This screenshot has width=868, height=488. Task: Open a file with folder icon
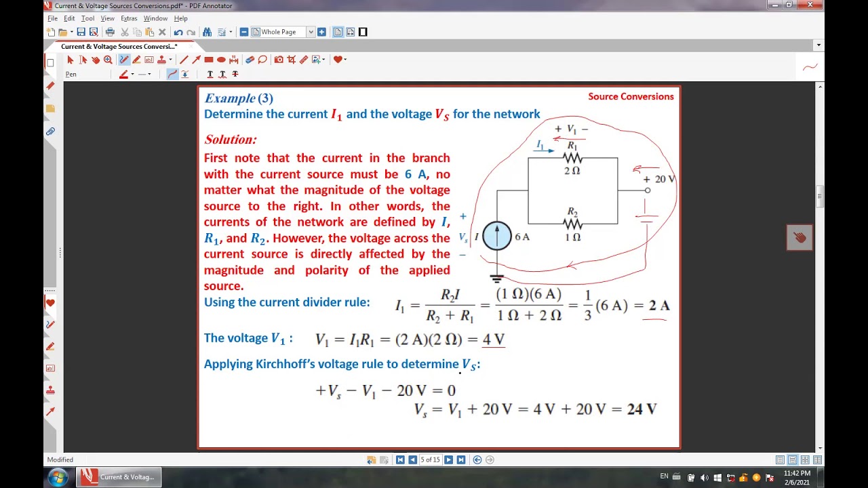pyautogui.click(x=63, y=32)
